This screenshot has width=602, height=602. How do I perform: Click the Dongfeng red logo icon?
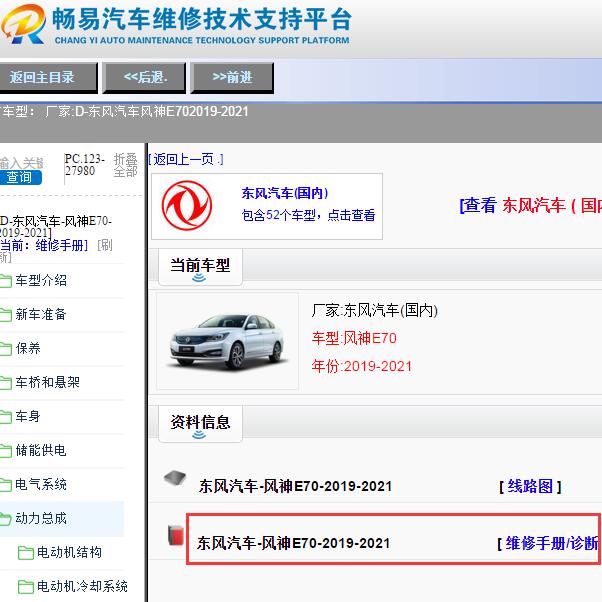(187, 205)
